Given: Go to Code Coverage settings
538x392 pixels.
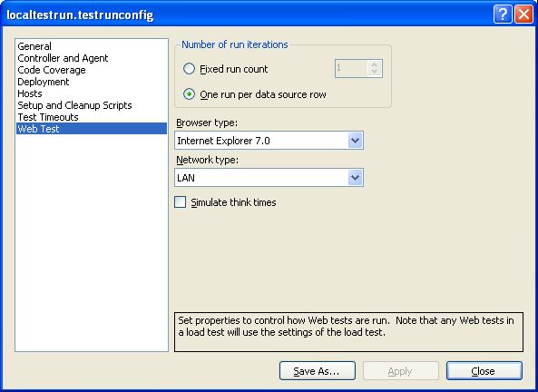Looking at the screenshot, I should (x=52, y=70).
